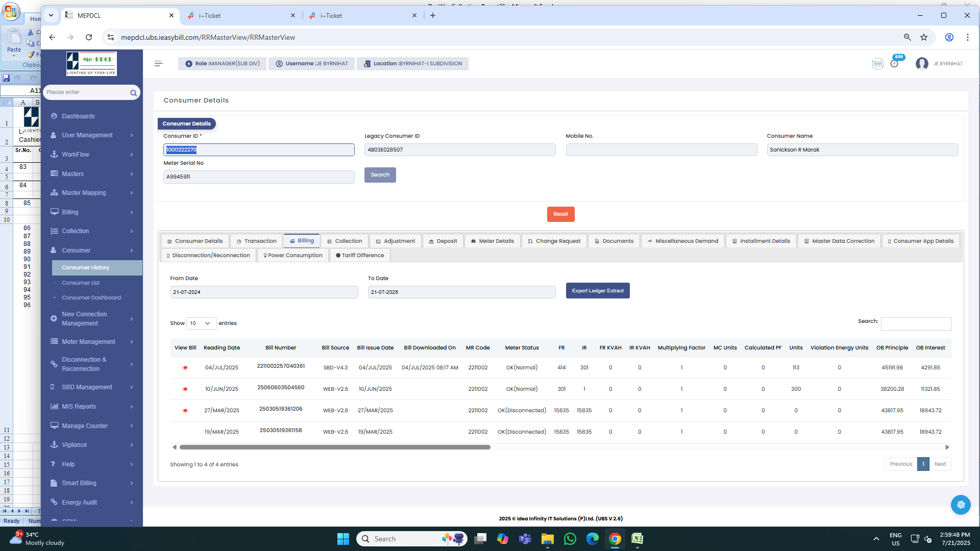Click the To Date field
The height and width of the screenshot is (551, 980).
click(x=461, y=292)
